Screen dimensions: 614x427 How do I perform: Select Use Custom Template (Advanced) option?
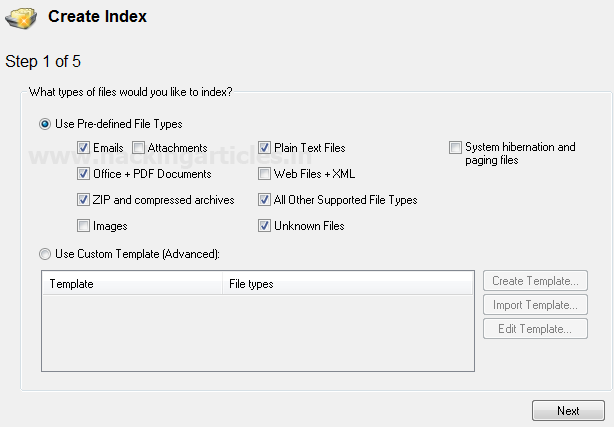pos(44,253)
